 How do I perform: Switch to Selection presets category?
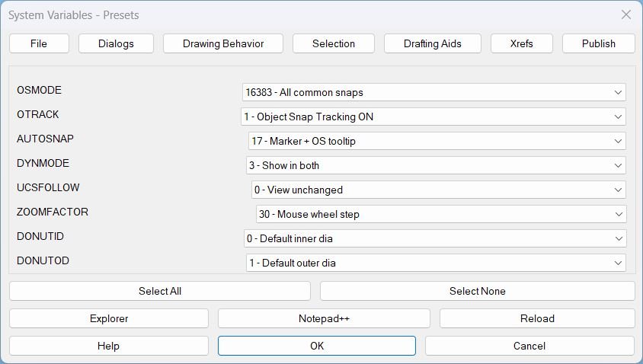334,43
